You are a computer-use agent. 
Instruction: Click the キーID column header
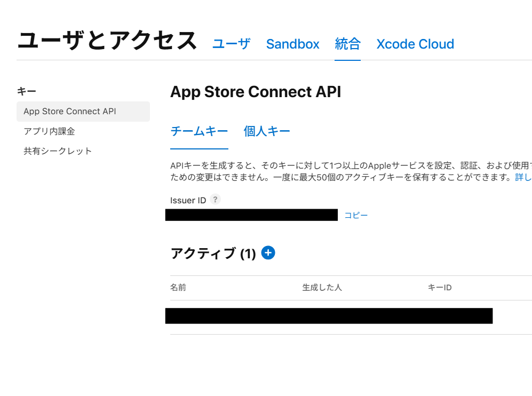coord(440,288)
